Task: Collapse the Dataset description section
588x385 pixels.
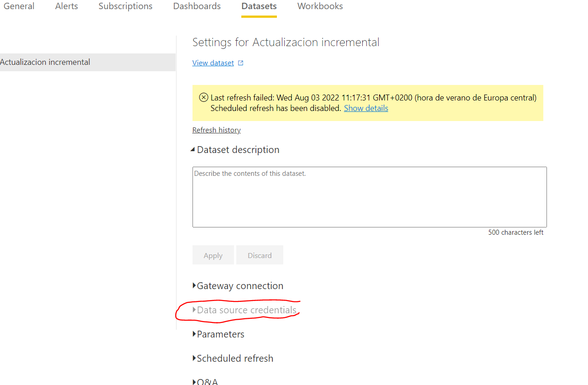Action: (235, 150)
